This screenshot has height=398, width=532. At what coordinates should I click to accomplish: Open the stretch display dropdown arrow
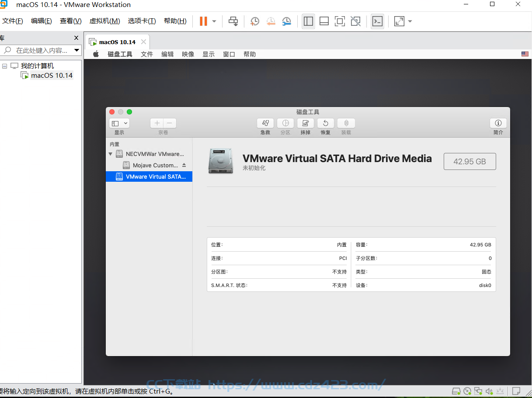click(410, 21)
